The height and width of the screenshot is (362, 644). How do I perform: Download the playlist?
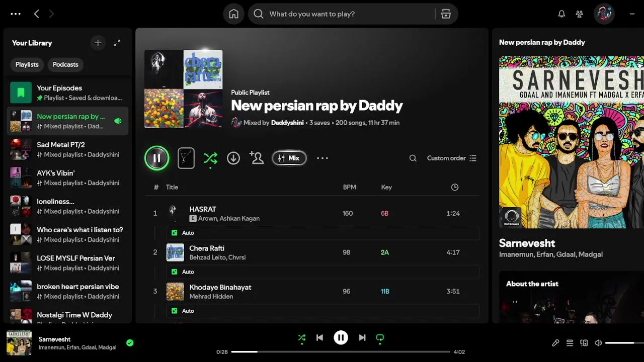pyautogui.click(x=233, y=158)
